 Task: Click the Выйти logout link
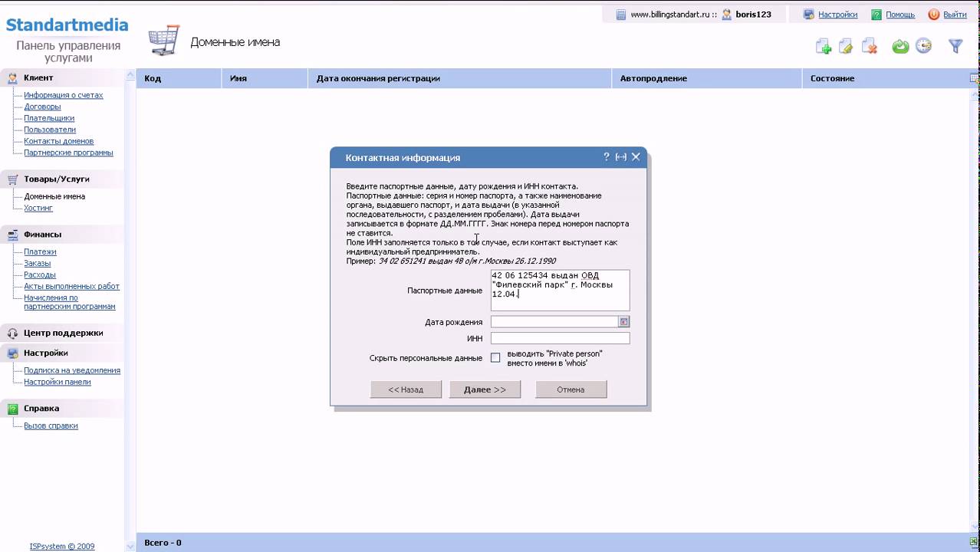[x=955, y=15]
